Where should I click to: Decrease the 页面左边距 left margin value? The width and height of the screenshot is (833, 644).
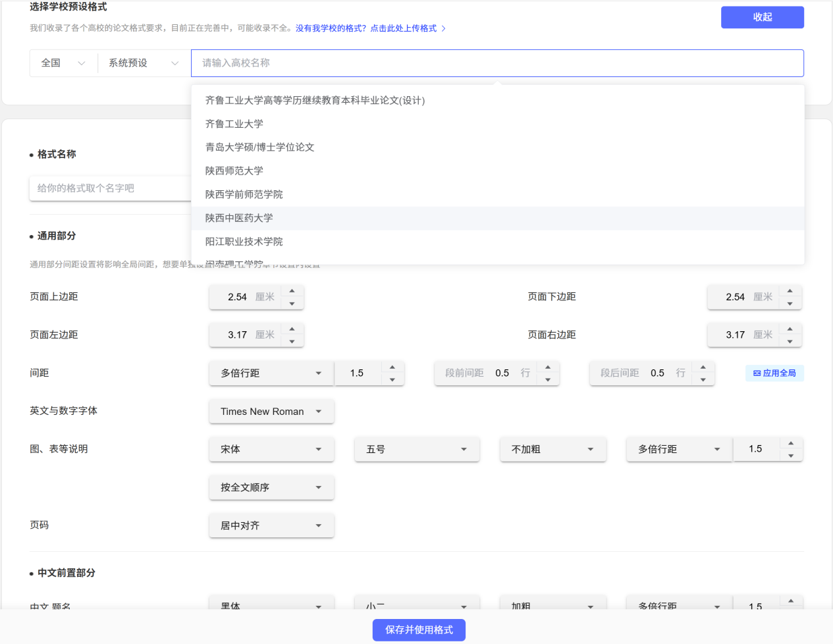click(x=292, y=342)
